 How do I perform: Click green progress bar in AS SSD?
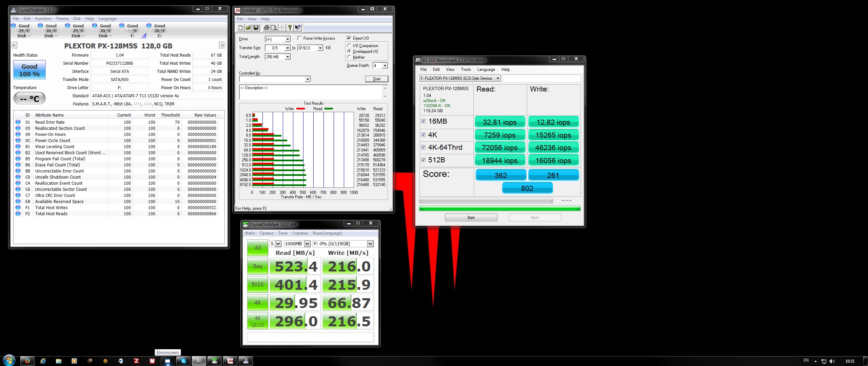click(x=500, y=208)
